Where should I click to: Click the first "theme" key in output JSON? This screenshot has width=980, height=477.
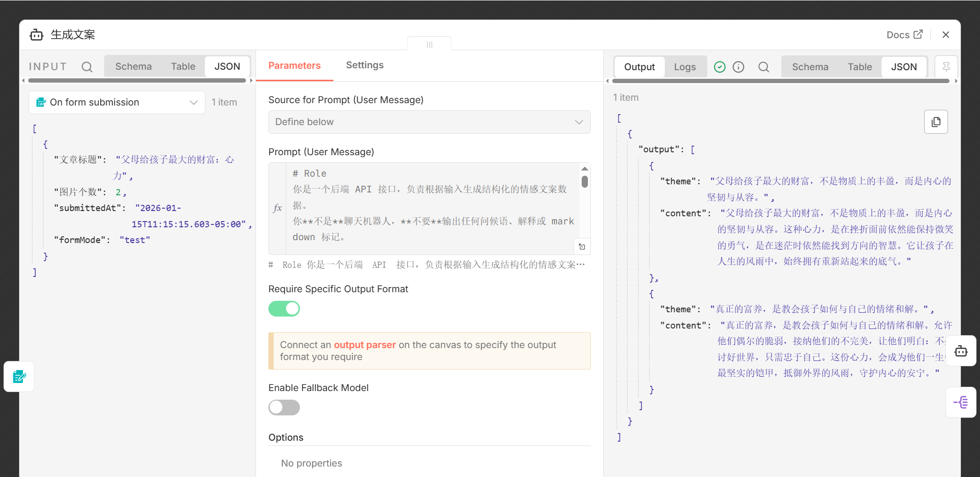tap(678, 181)
